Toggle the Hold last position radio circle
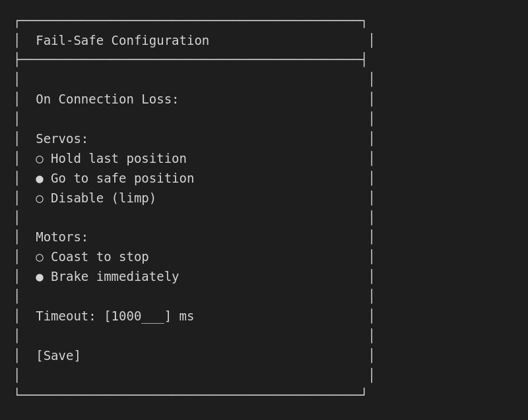Image resolution: width=528 pixels, height=420 pixels. coord(39,158)
